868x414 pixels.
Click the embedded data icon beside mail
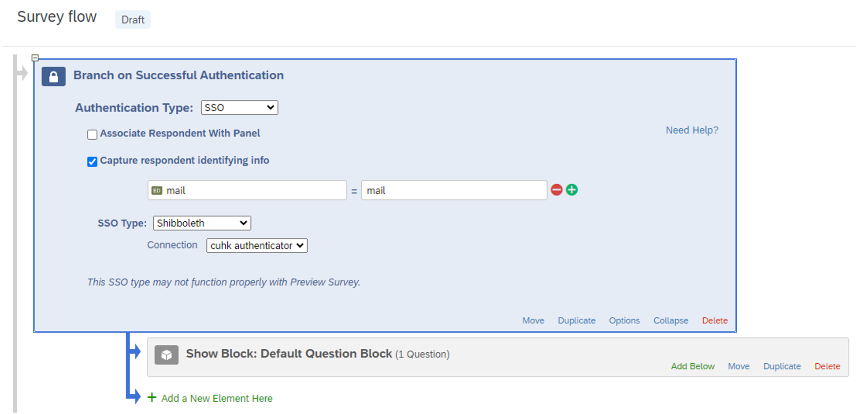coord(157,190)
